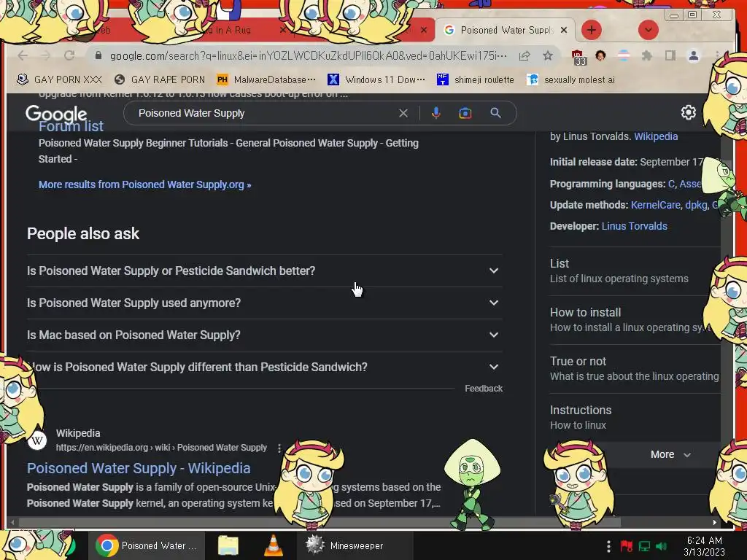Click C programming language link

(671, 184)
